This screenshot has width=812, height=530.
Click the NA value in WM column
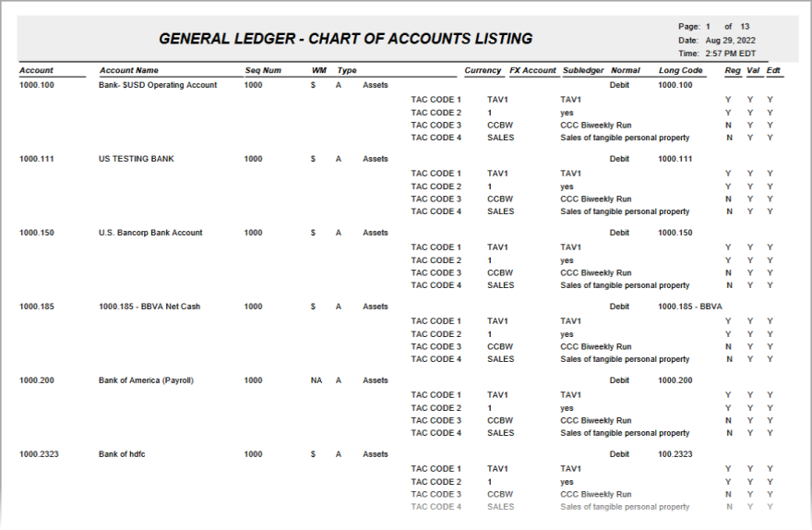pos(316,380)
